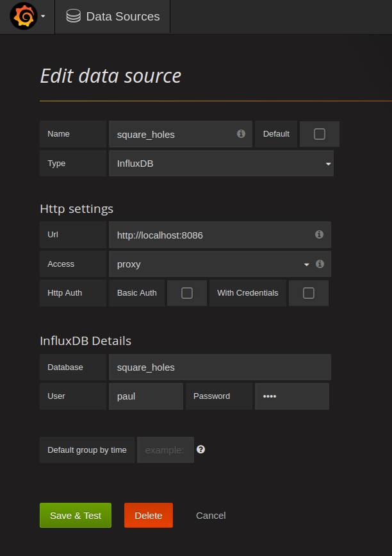Viewport: 392px width, 556px height.
Task: Click the info icon beside Access dropdown
Action: (x=320, y=264)
